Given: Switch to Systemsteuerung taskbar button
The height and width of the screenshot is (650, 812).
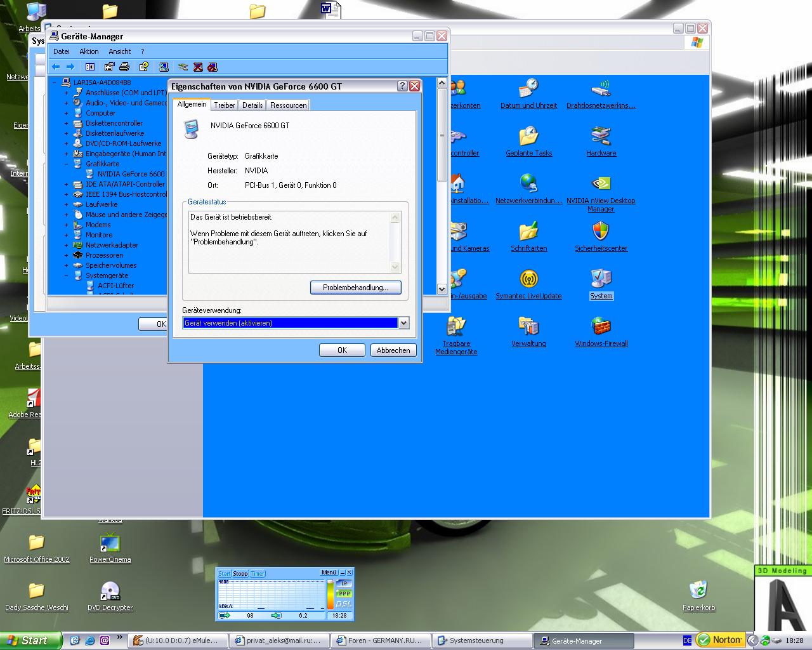Looking at the screenshot, I should click(482, 640).
